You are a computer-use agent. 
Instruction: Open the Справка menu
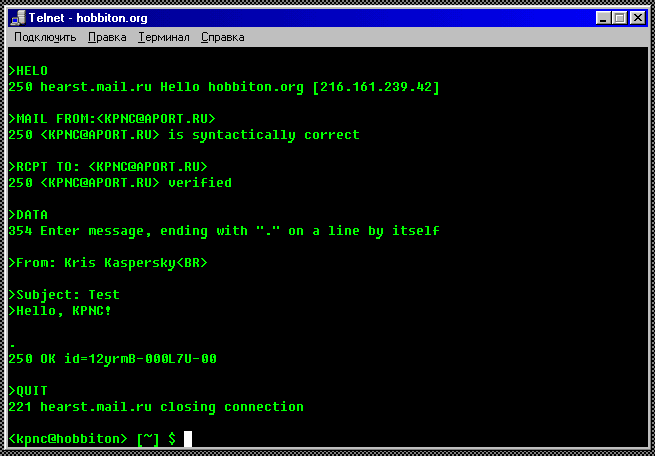[223, 37]
